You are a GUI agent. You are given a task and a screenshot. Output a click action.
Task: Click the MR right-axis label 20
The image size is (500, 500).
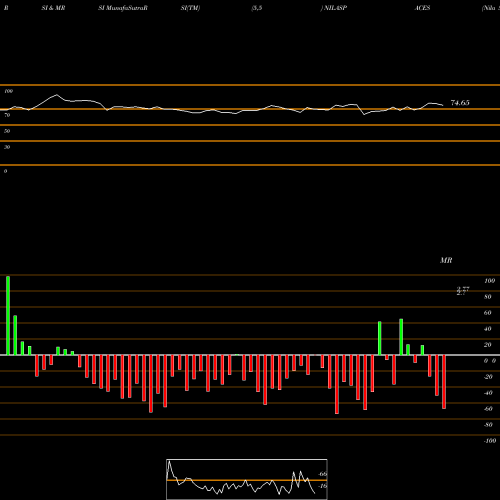(488, 345)
